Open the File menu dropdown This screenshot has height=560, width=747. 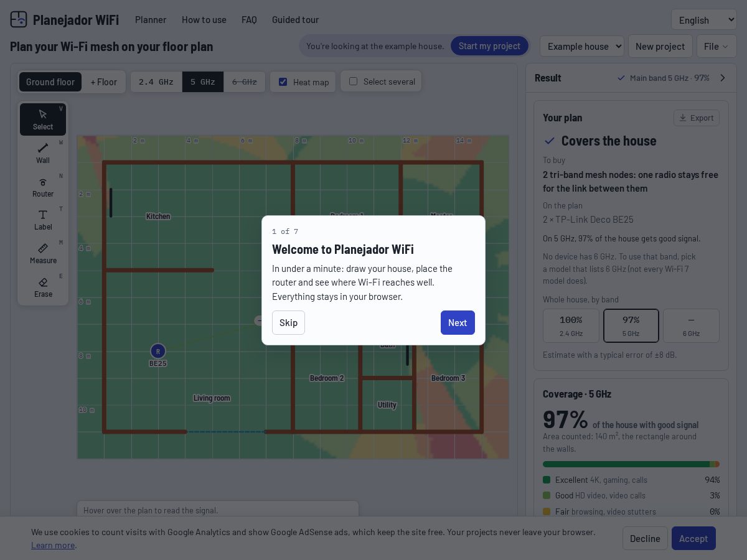[x=716, y=46]
